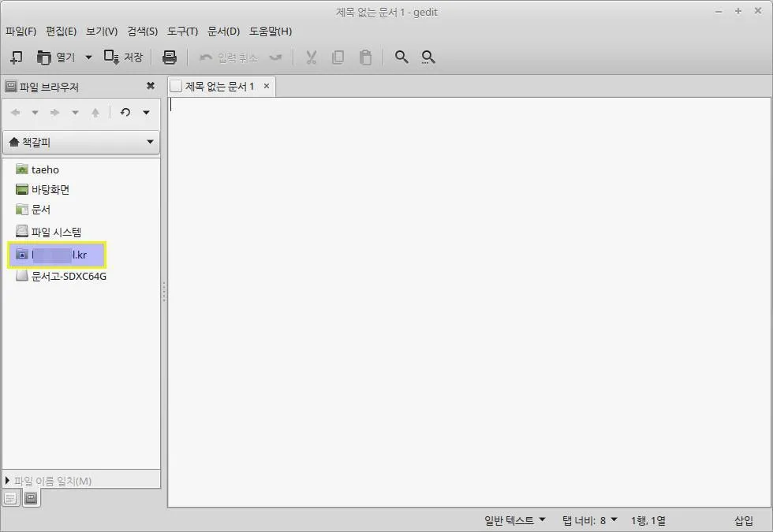Switch side panel to file browser view
The height and width of the screenshot is (532, 773).
tap(30, 498)
